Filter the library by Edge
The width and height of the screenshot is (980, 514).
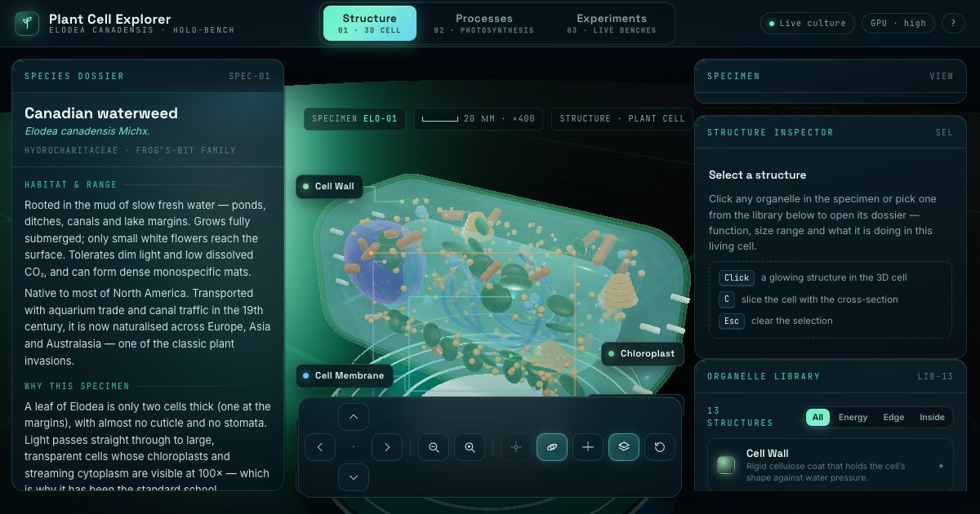tap(893, 417)
